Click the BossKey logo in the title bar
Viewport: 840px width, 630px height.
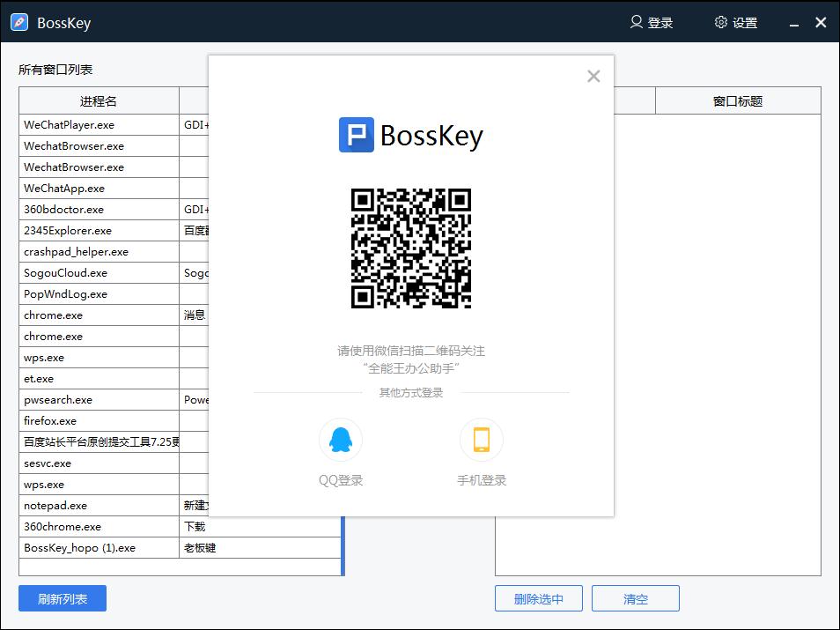pyautogui.click(x=18, y=22)
